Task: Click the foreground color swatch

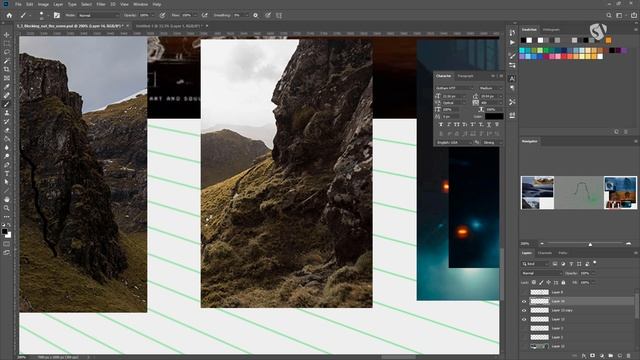Action: coord(4,231)
